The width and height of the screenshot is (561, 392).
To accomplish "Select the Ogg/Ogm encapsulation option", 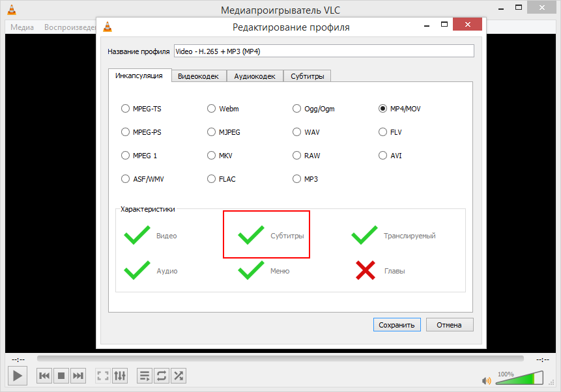I will tap(313, 108).
